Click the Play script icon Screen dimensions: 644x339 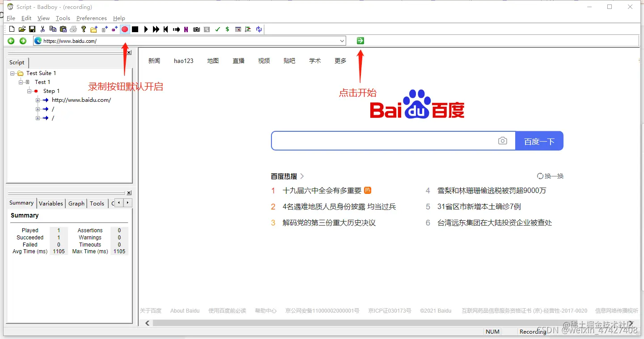(x=145, y=29)
